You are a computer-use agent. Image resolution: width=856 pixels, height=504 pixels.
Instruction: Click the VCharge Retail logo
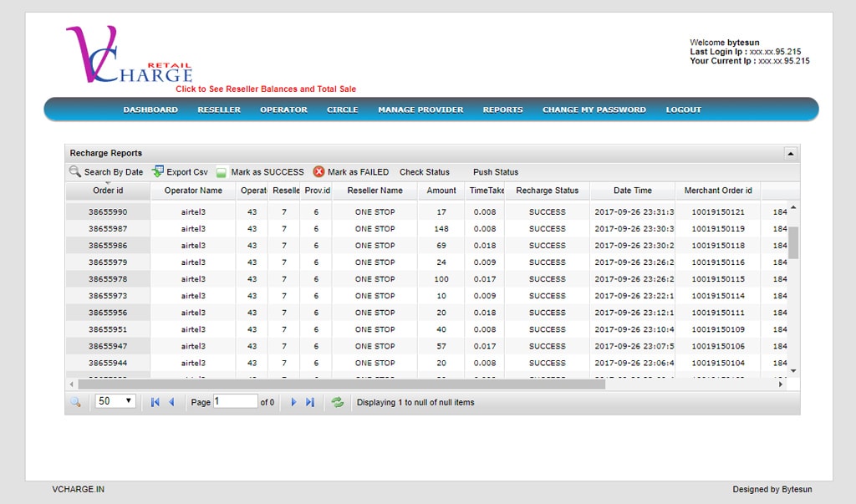click(x=129, y=54)
